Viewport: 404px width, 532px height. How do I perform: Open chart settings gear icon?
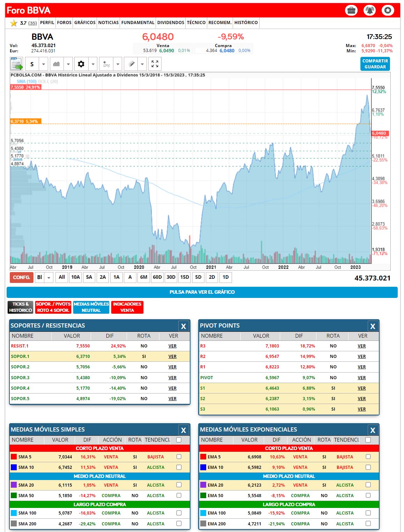[81, 64]
